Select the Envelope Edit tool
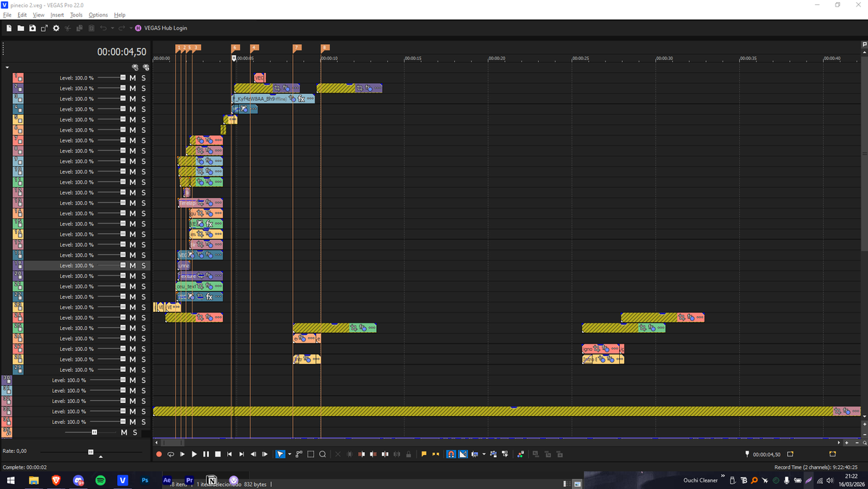The width and height of the screenshot is (868, 489). point(299,454)
